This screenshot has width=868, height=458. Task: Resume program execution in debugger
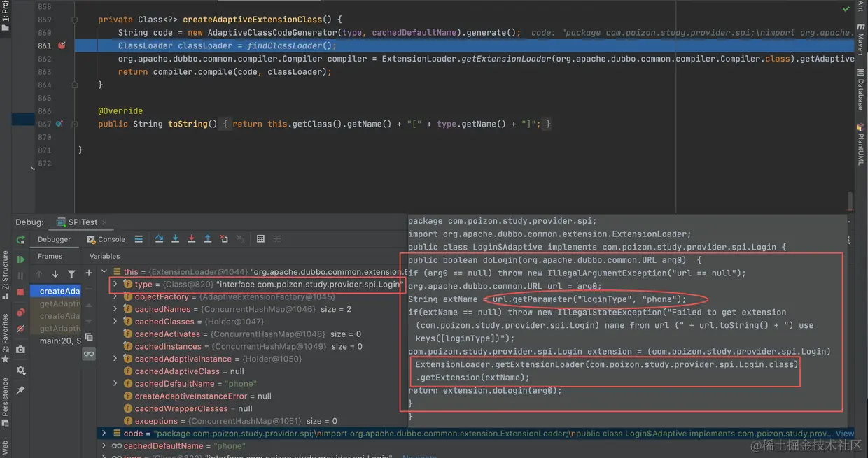[21, 259]
